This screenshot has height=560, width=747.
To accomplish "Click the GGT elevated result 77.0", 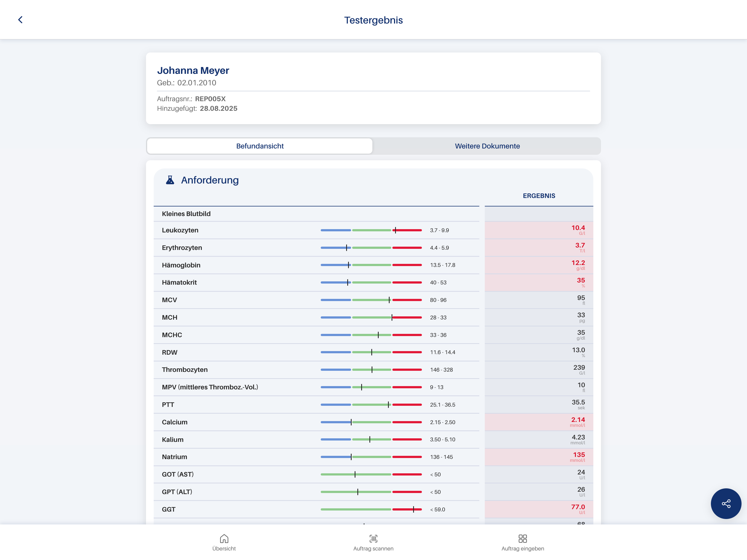I will tap(577, 507).
